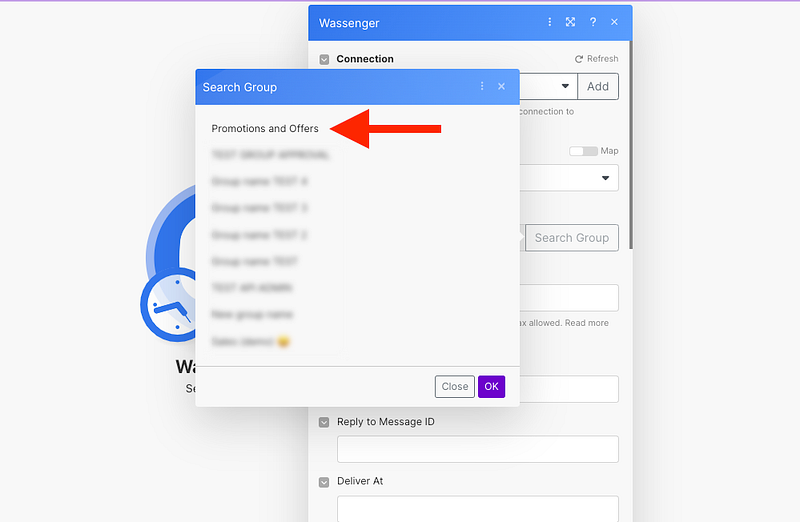Screen dimensions: 800x522
Task: Click the Close button in Search Group dialog
Action: coord(454,386)
